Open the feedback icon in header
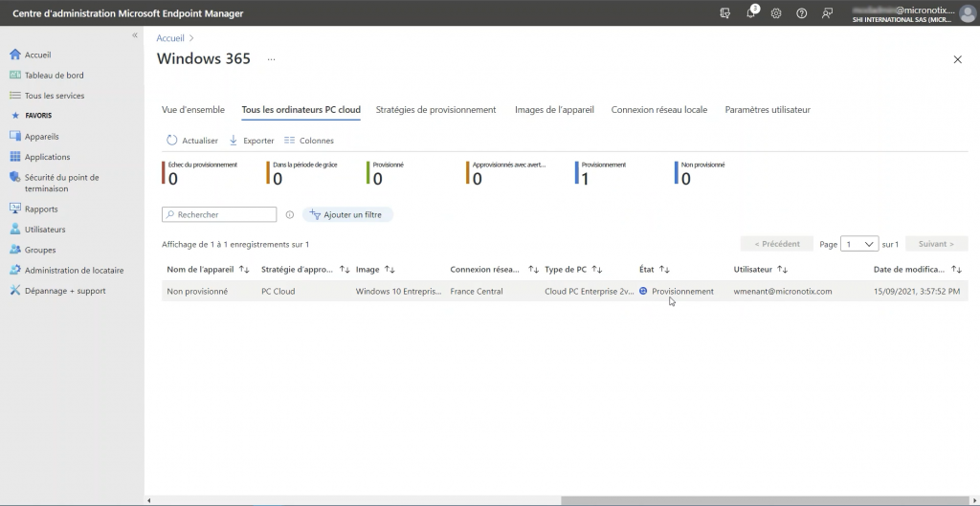This screenshot has width=980, height=506. click(828, 13)
